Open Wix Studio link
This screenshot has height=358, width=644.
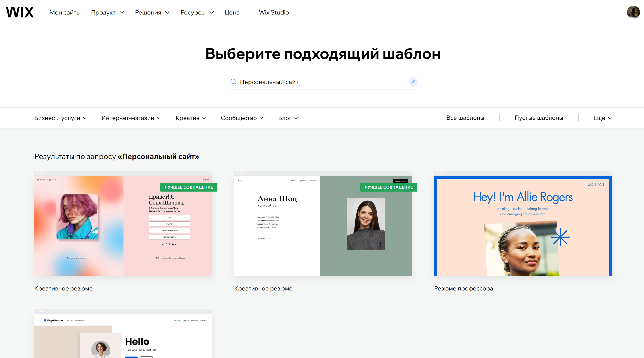click(274, 13)
